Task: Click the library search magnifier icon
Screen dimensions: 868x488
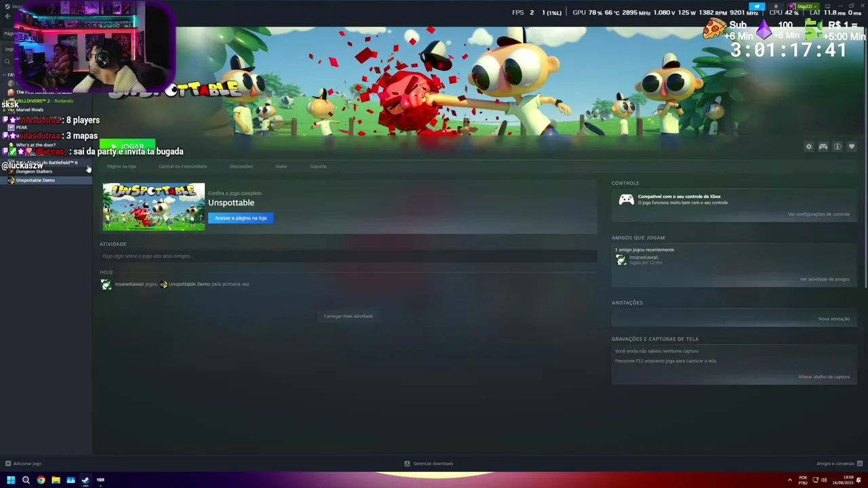Action: (x=7, y=62)
